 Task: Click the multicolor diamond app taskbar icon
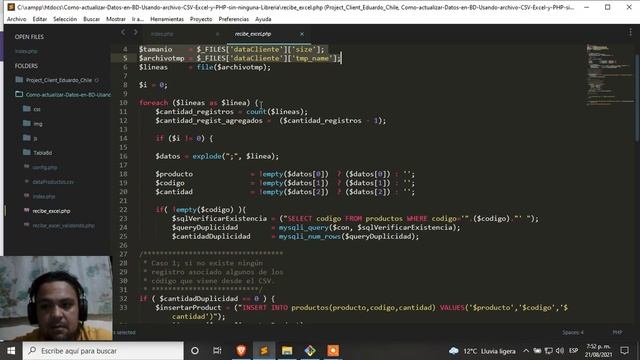pos(310,351)
